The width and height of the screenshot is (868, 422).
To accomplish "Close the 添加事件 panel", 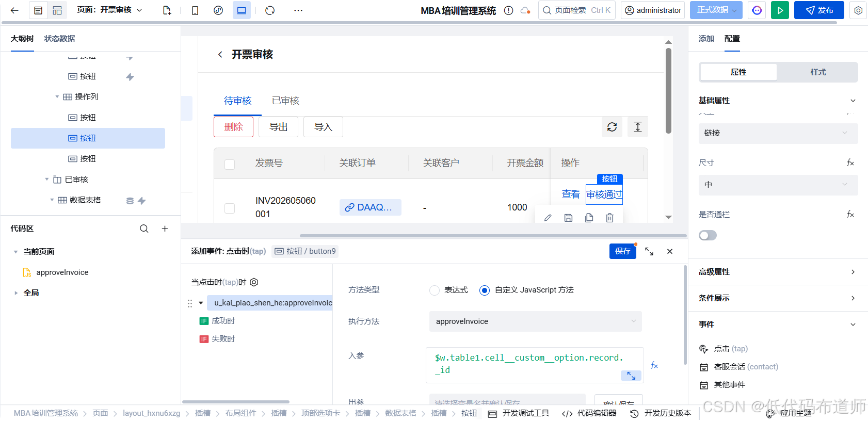I will coord(670,251).
